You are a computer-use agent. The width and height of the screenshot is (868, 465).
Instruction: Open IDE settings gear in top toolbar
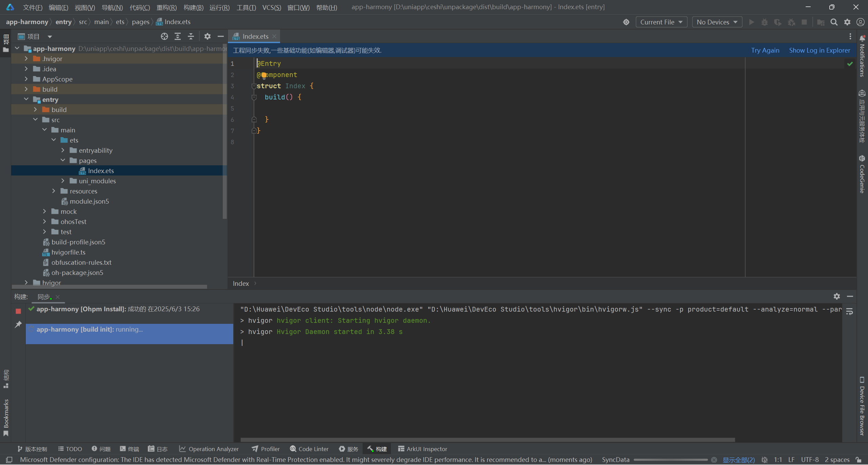coord(847,22)
